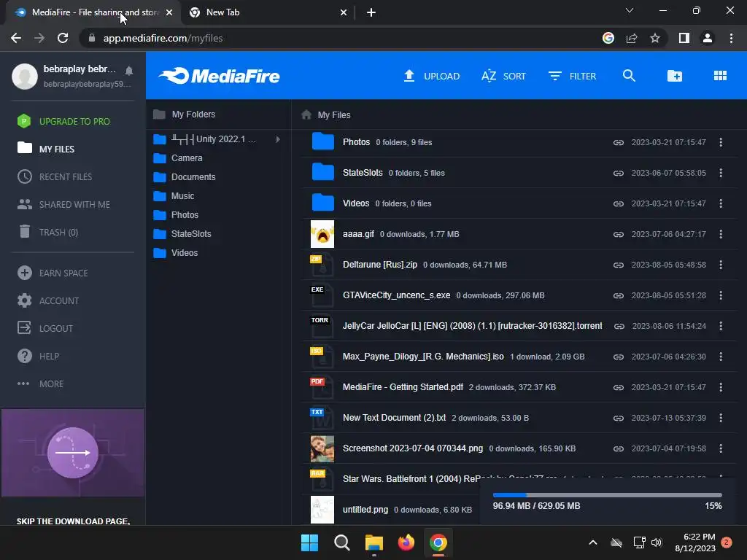Open TRASH (0) in the sidebar
Viewport: 747px width, 560px height.
tap(47, 232)
